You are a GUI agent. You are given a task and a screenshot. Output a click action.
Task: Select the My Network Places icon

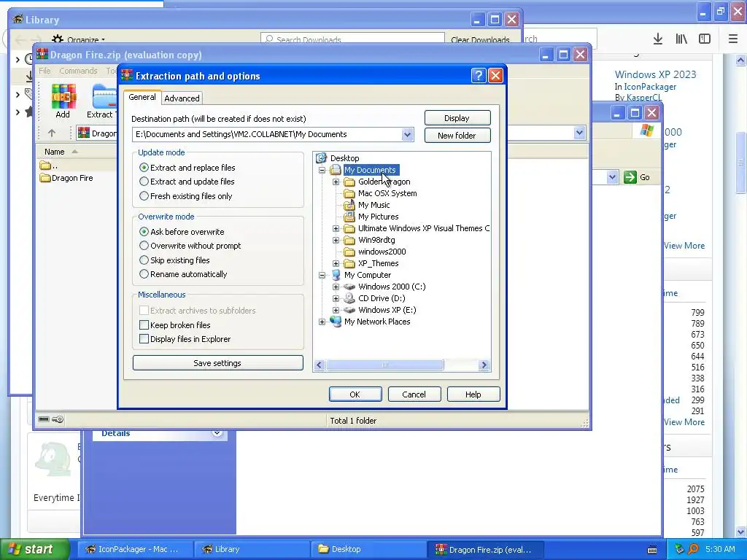click(x=336, y=322)
